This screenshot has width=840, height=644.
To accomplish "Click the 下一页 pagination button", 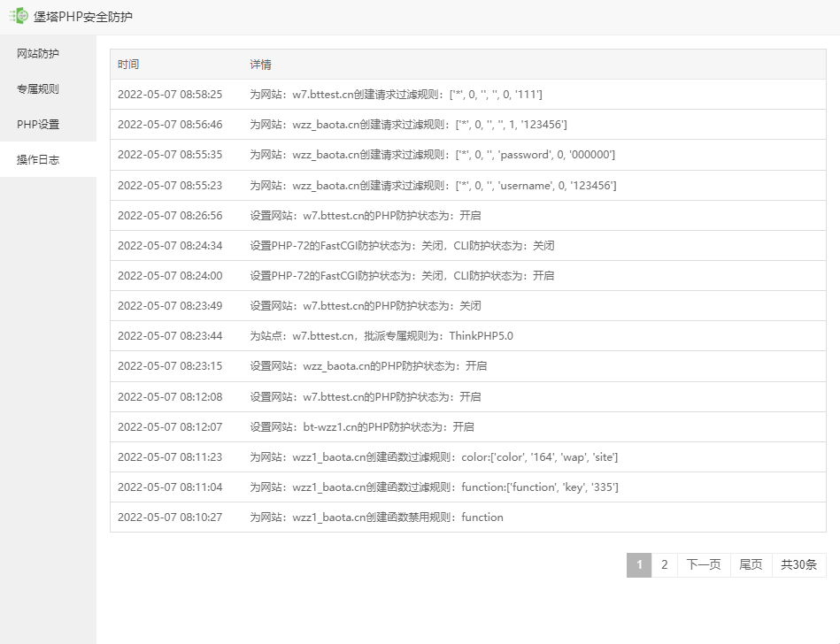I will click(x=704, y=564).
